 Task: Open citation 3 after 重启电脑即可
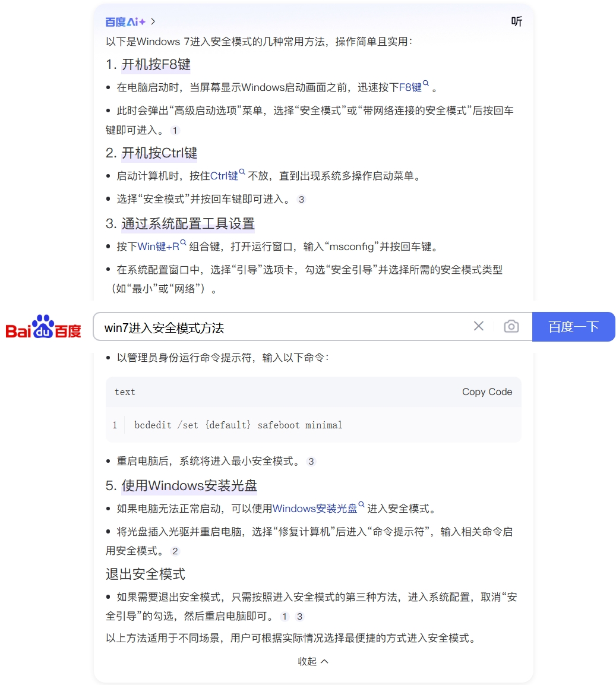point(299,617)
